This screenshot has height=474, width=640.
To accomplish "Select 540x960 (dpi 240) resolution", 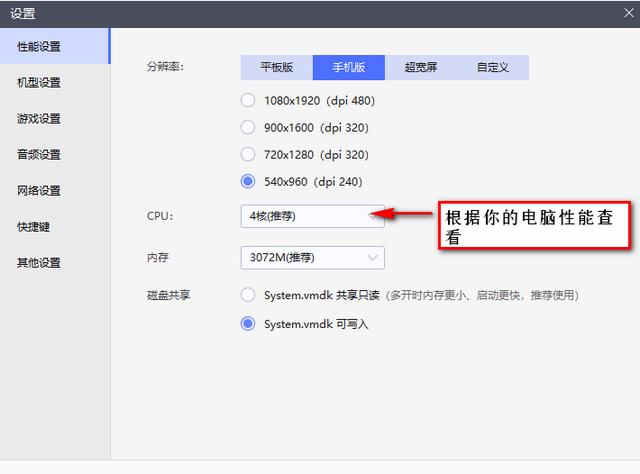I will (x=249, y=182).
